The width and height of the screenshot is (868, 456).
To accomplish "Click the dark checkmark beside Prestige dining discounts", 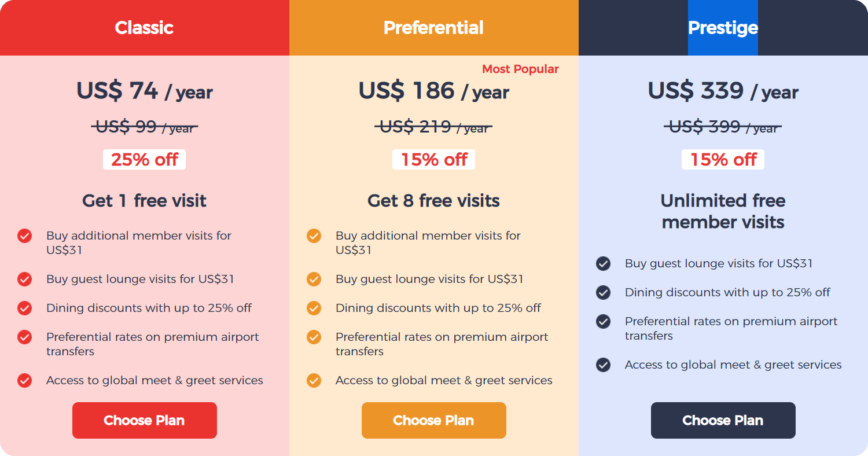I will [x=603, y=292].
